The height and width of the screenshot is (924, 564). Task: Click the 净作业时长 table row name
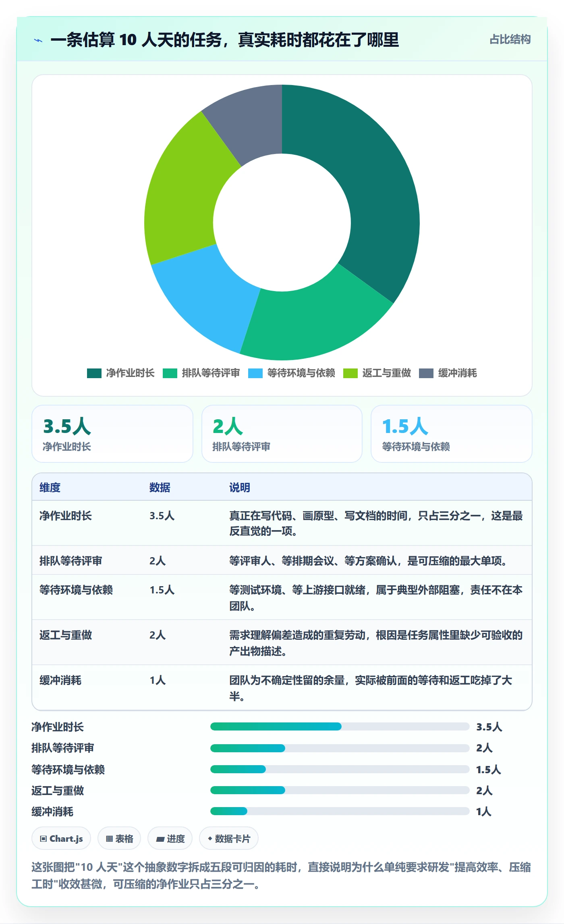coord(66,516)
